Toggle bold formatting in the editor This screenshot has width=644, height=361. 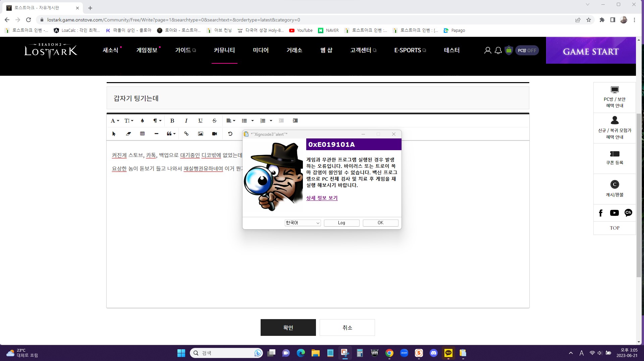click(172, 121)
